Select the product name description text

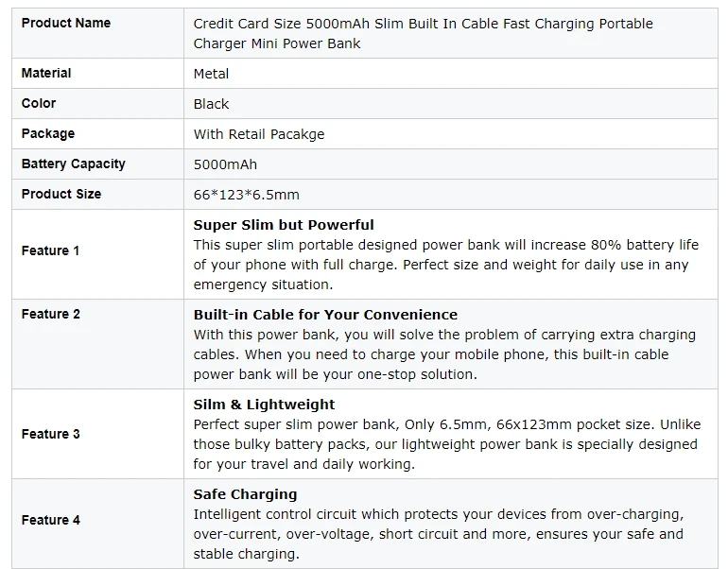coord(423,33)
